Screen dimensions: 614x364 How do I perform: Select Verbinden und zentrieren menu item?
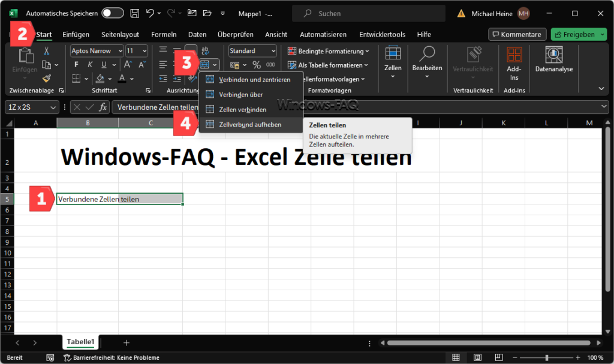(x=251, y=80)
